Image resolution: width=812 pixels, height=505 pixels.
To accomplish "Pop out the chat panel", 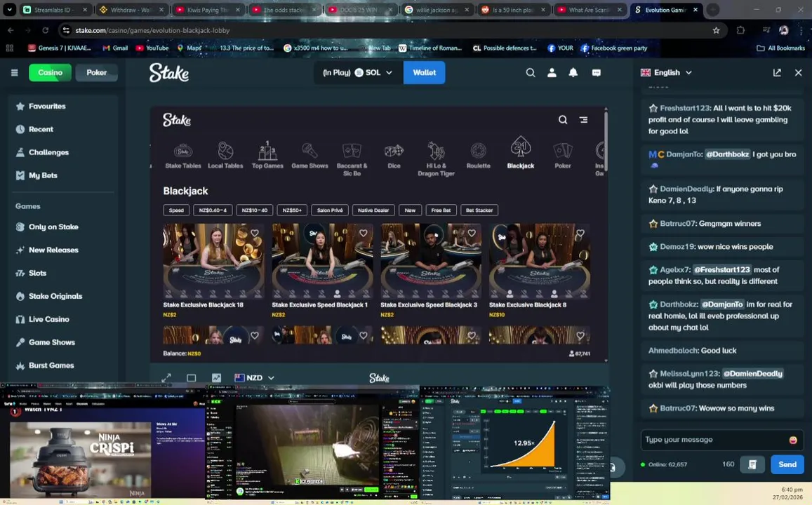I will tap(777, 73).
